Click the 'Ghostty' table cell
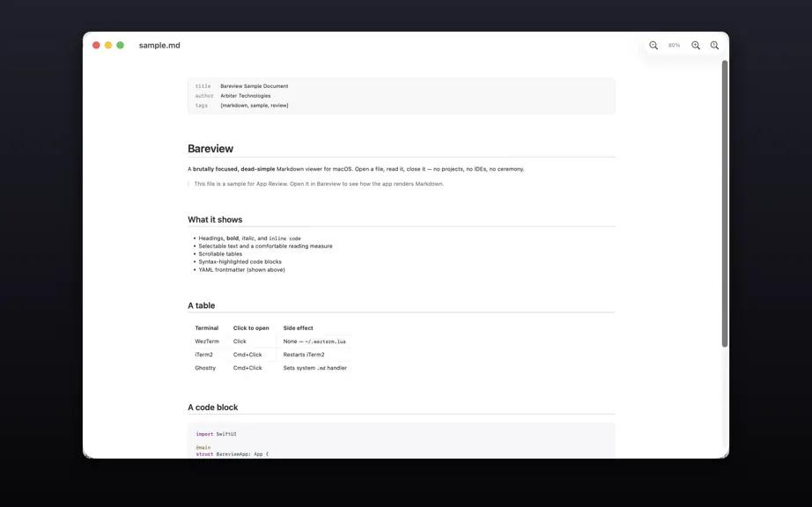The width and height of the screenshot is (812, 507). (x=205, y=368)
